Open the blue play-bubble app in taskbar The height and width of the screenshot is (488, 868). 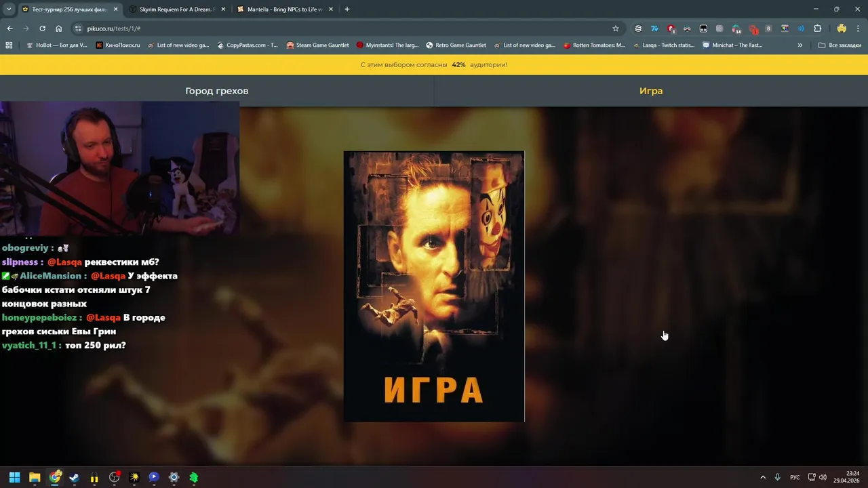(153, 477)
